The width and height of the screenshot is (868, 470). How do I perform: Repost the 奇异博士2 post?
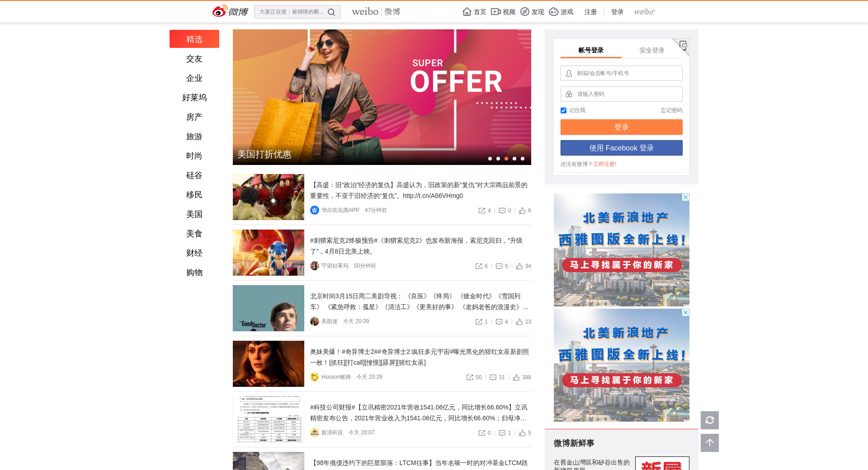470,377
